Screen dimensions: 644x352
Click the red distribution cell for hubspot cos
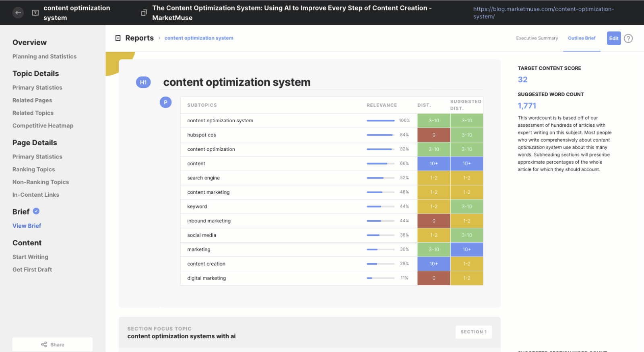(x=434, y=135)
